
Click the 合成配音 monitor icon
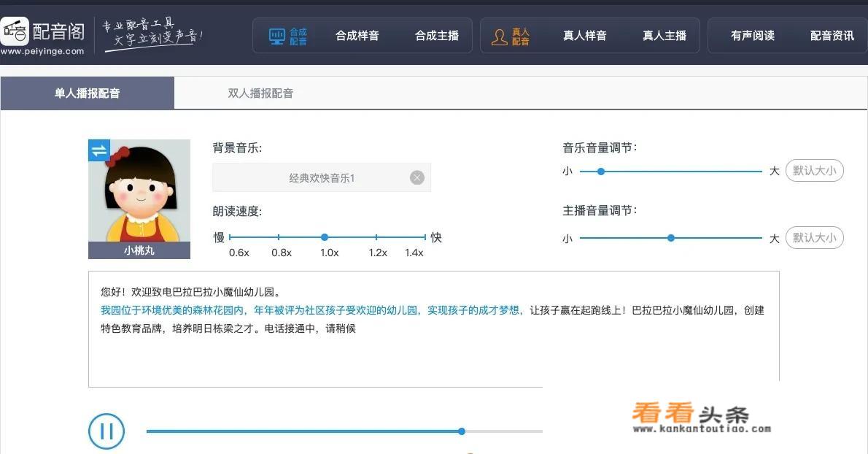pos(277,36)
